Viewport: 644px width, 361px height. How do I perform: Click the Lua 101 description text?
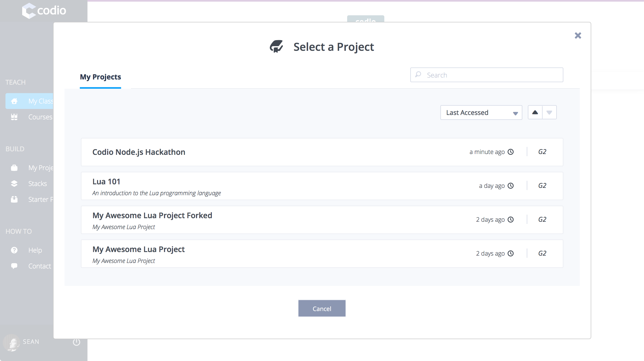(157, 193)
